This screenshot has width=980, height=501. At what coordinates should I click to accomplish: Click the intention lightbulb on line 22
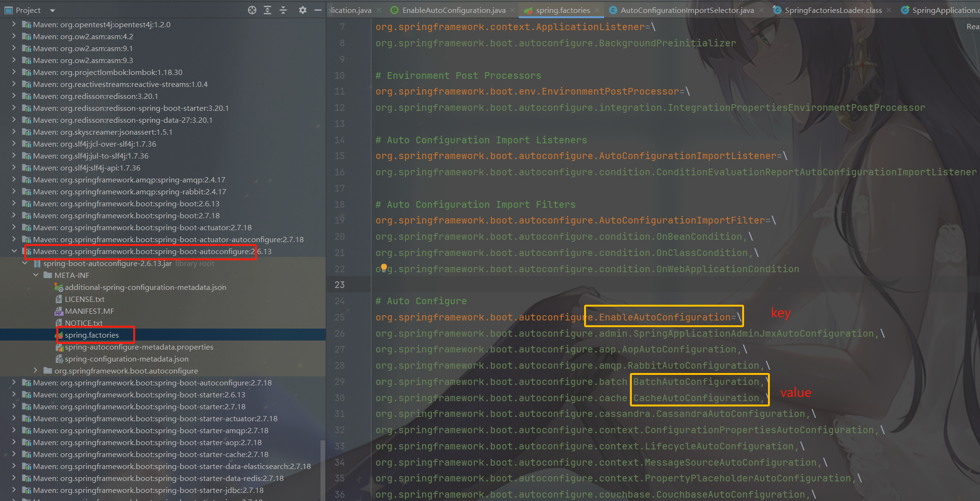(x=383, y=267)
